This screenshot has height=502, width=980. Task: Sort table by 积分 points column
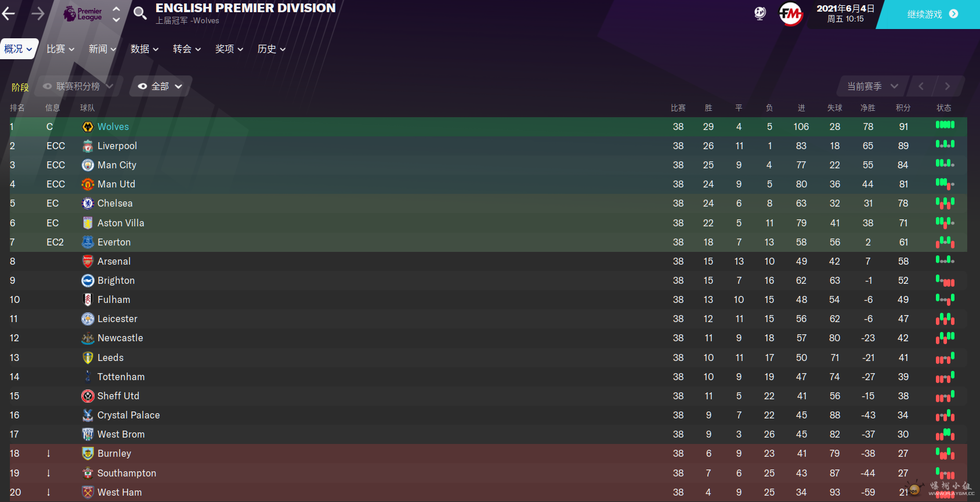(903, 108)
